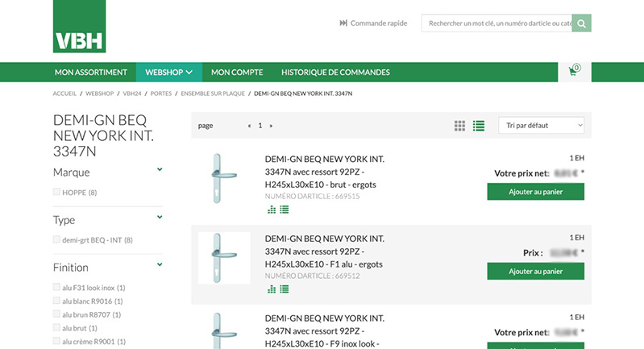This screenshot has height=349, width=644.
Task: Check the HOPPE brand filter
Action: pyautogui.click(x=56, y=192)
